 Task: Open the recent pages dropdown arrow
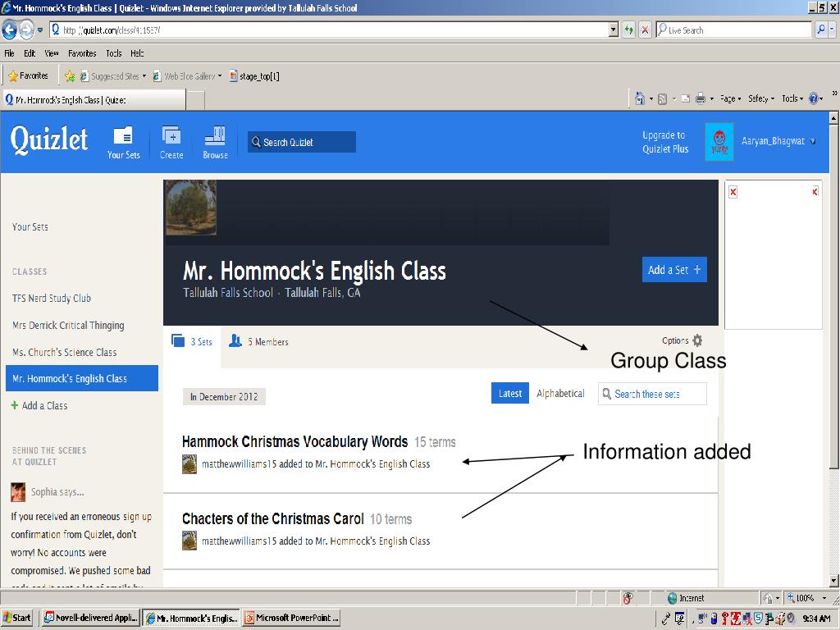click(x=40, y=30)
